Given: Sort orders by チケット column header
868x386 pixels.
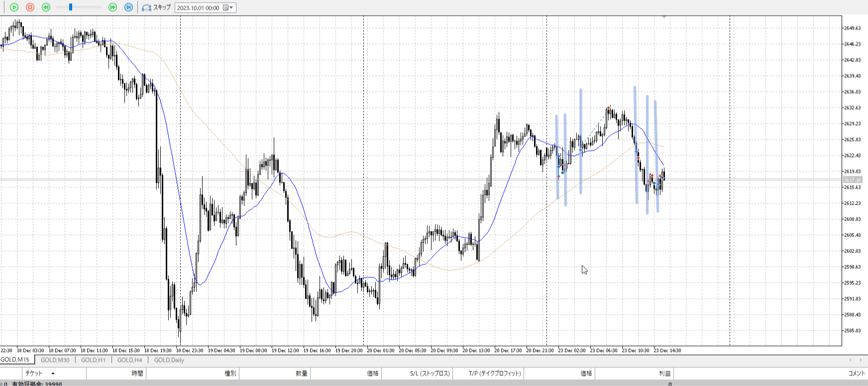Looking at the screenshot, I should pos(34,374).
